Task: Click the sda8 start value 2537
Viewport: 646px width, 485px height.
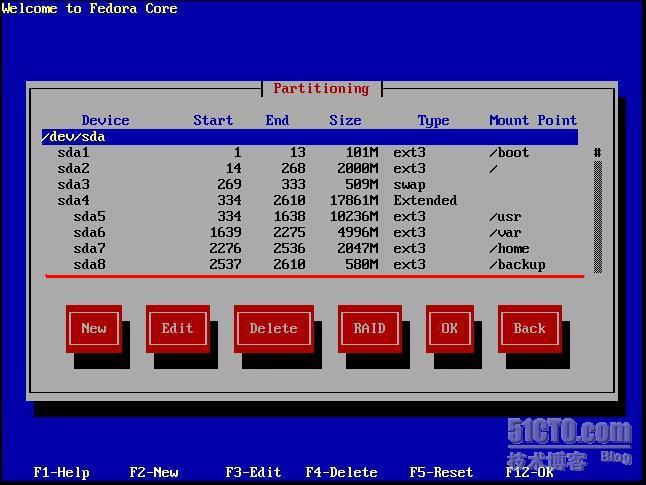Action: 225,265
